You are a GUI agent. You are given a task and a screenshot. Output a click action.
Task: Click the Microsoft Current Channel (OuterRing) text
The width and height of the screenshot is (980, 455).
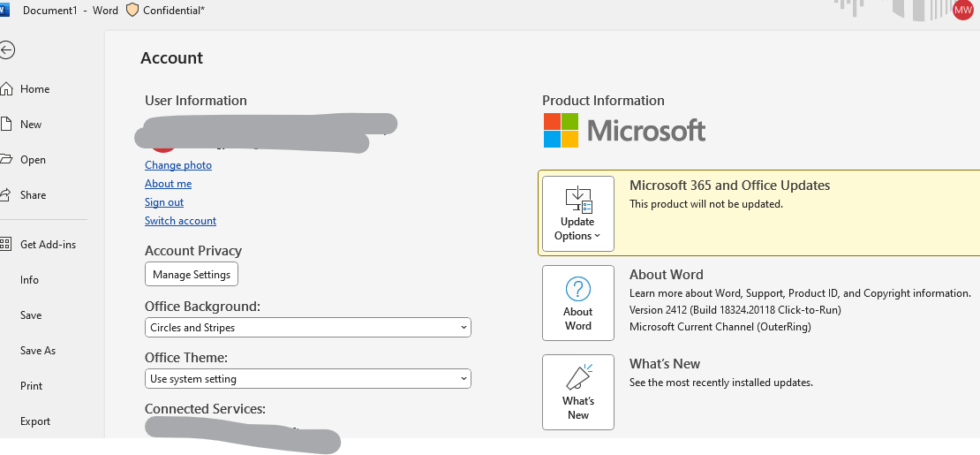pos(720,327)
